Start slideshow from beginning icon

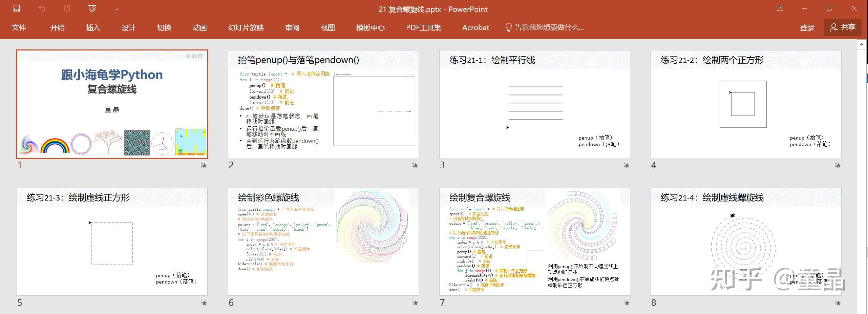coord(92,8)
